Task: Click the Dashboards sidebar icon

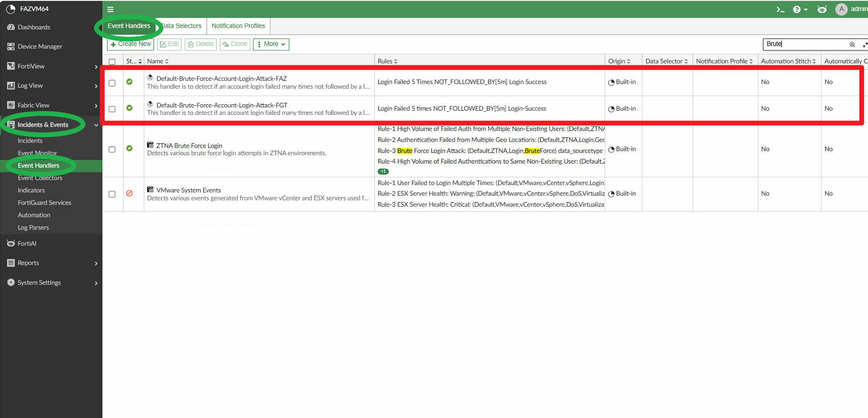Action: (x=11, y=27)
